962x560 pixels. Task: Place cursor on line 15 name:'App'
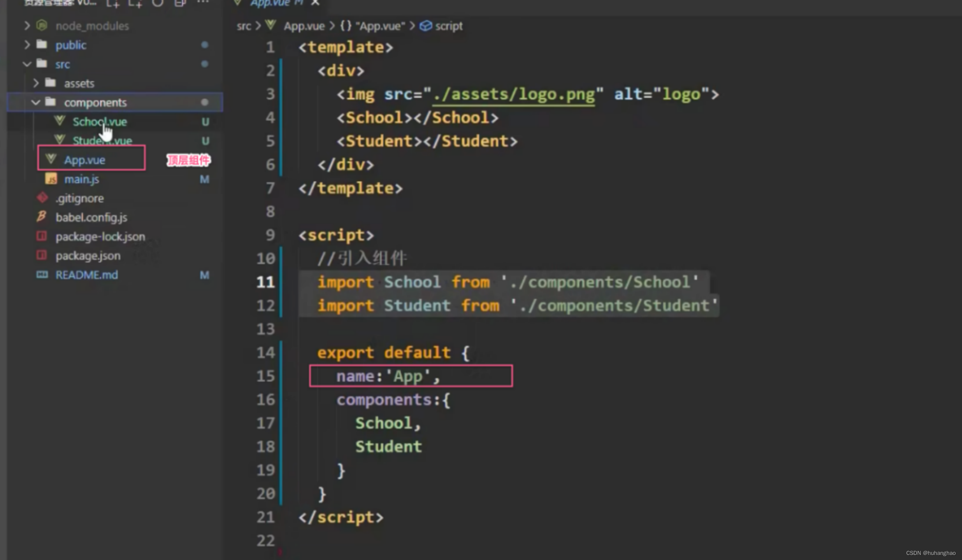click(388, 376)
